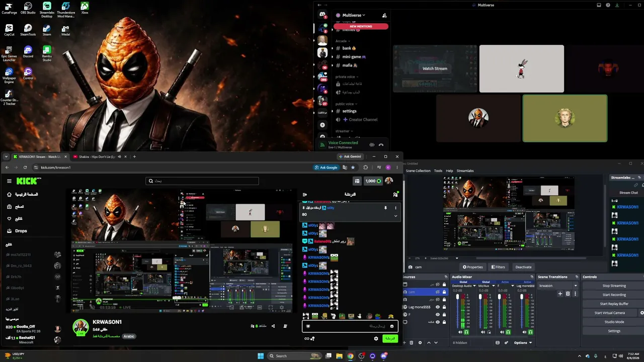Delete the scene transition with the trash icon
The image size is (644, 362).
[x=568, y=294]
